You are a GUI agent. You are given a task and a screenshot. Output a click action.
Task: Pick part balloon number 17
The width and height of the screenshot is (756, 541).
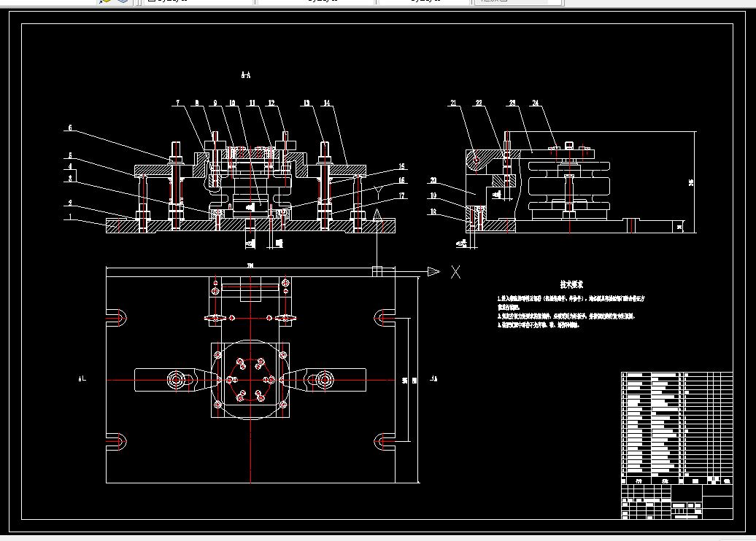(x=401, y=195)
